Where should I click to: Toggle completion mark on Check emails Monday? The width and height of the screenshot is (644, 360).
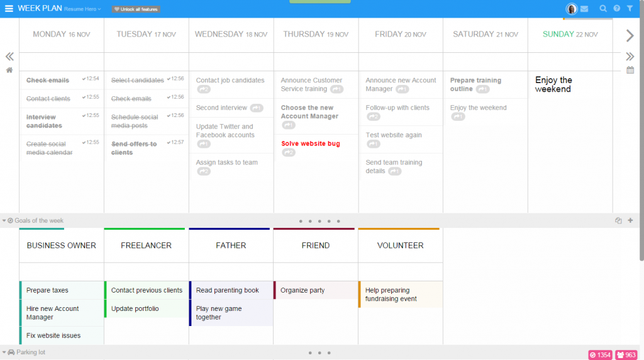[84, 79]
